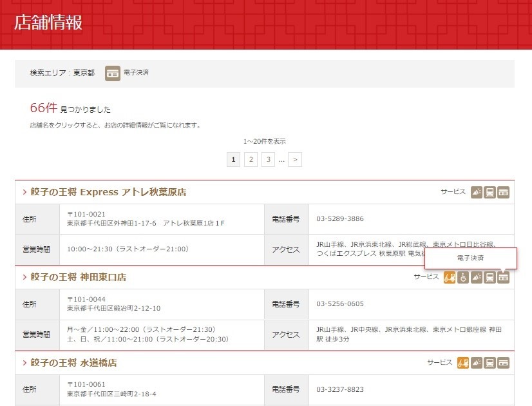Click phone number 03-5289-3886
The image size is (532, 406).
click(340, 219)
